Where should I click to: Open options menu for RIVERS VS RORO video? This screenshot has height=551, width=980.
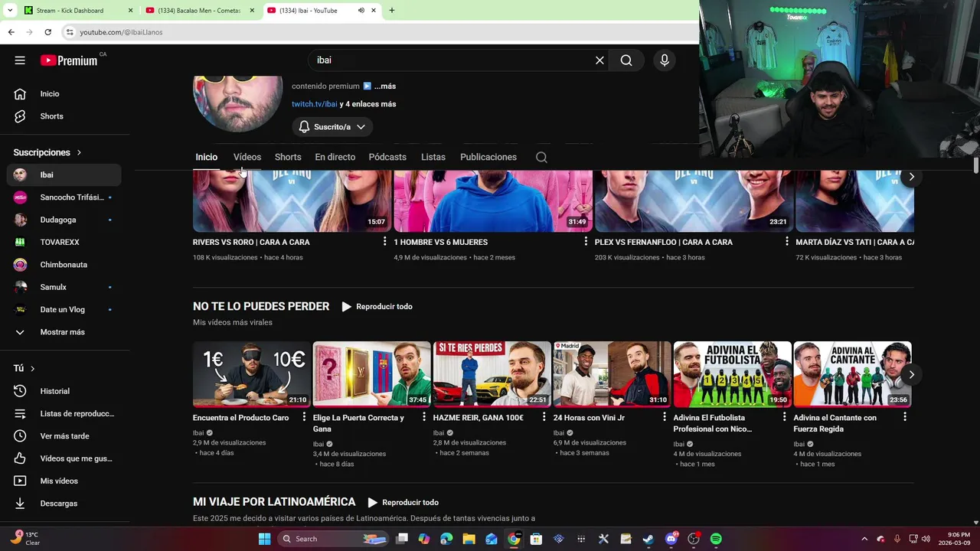click(384, 242)
